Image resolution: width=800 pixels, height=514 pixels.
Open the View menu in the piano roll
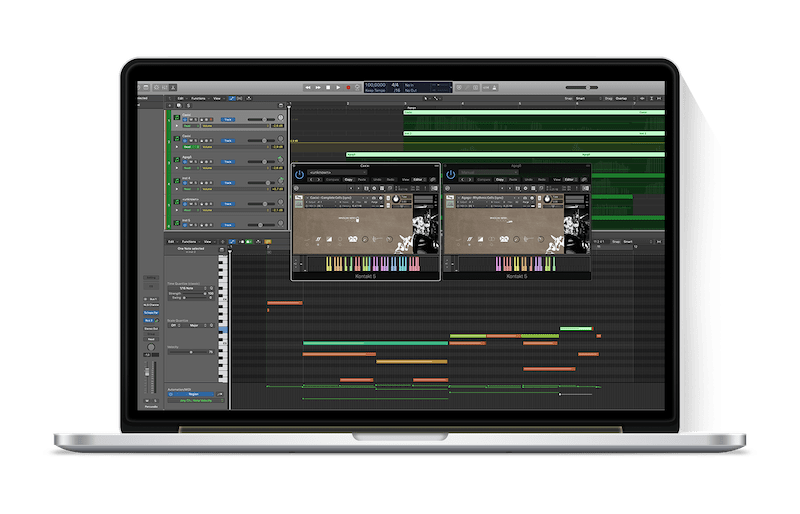coord(208,241)
